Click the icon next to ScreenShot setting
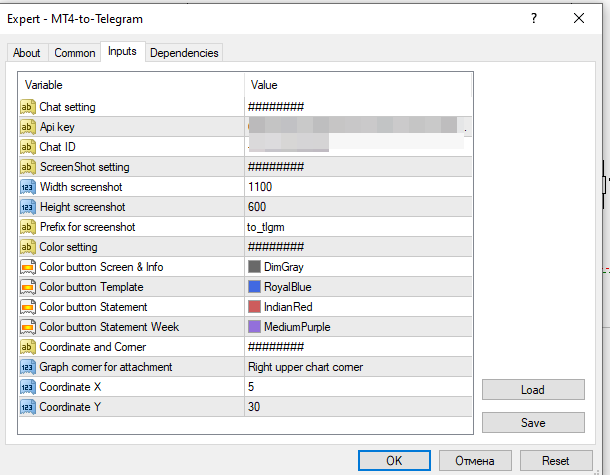The height and width of the screenshot is (475, 610). [x=27, y=167]
